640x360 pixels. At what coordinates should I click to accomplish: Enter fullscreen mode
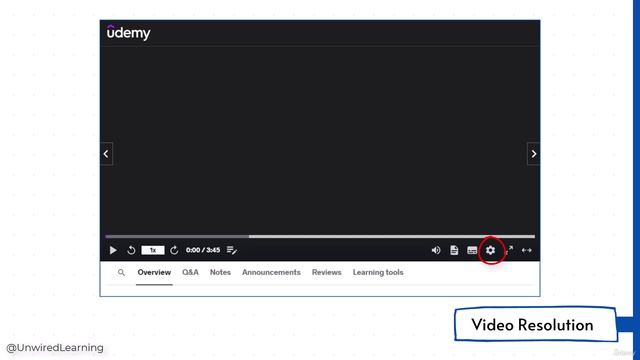(509, 250)
